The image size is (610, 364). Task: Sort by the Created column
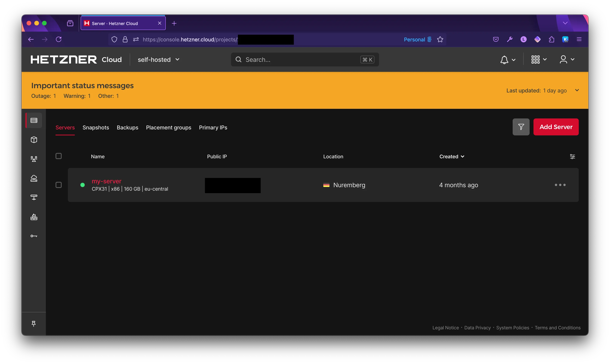click(x=452, y=157)
